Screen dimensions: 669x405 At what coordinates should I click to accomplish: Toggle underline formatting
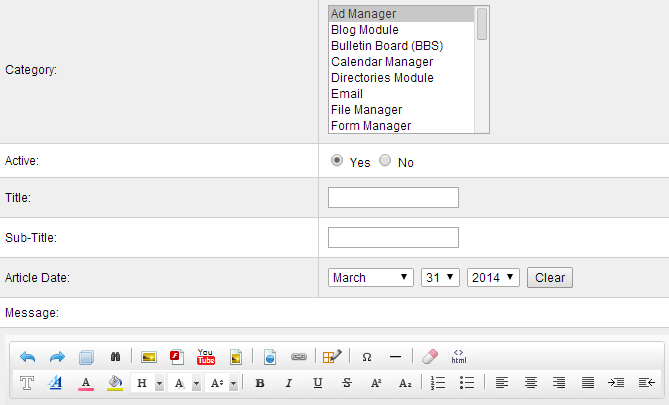coord(318,383)
